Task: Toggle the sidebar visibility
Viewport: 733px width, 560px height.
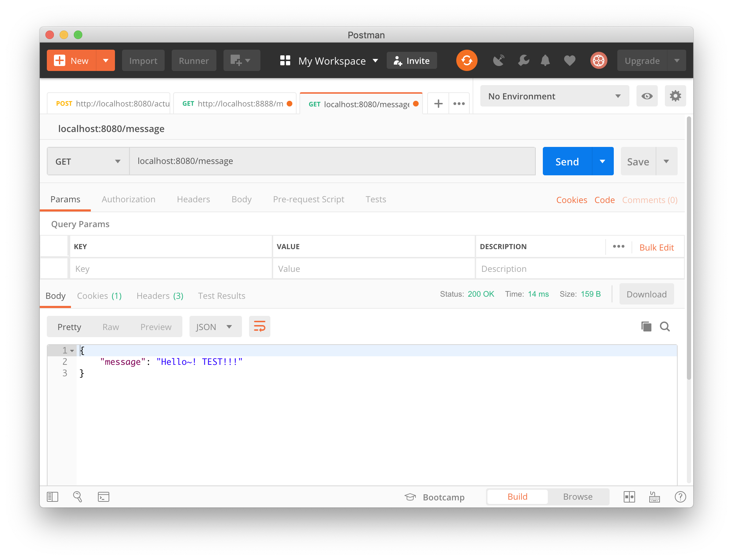Action: [53, 497]
